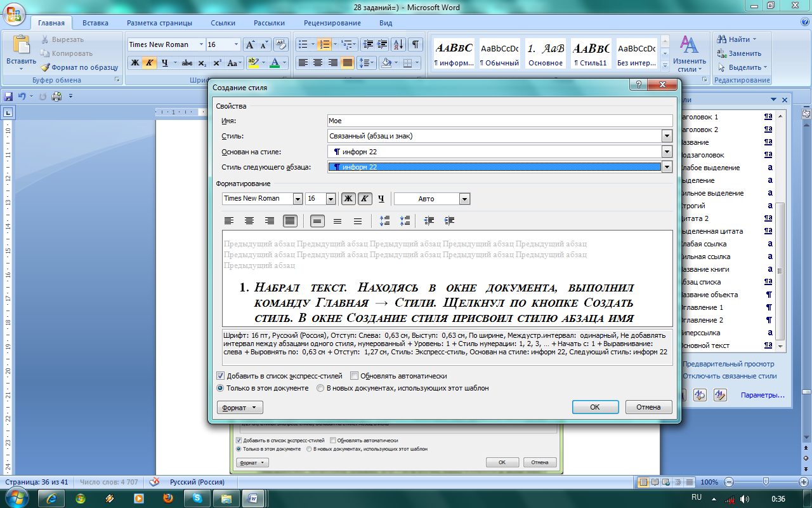Open dialog font name dropdown
The image size is (812, 508).
pyautogui.click(x=298, y=199)
